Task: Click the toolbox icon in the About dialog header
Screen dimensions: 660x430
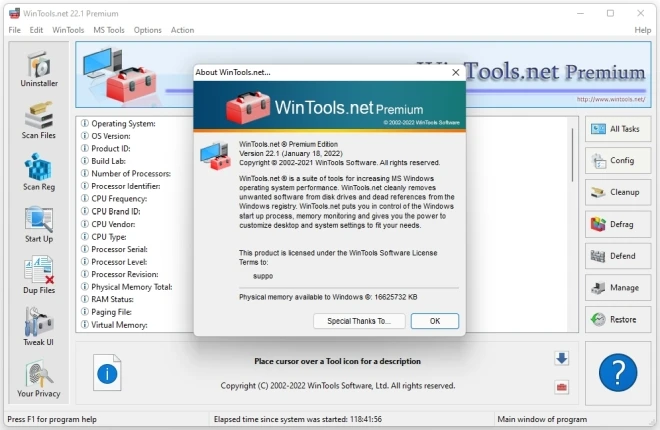Action: (x=248, y=107)
